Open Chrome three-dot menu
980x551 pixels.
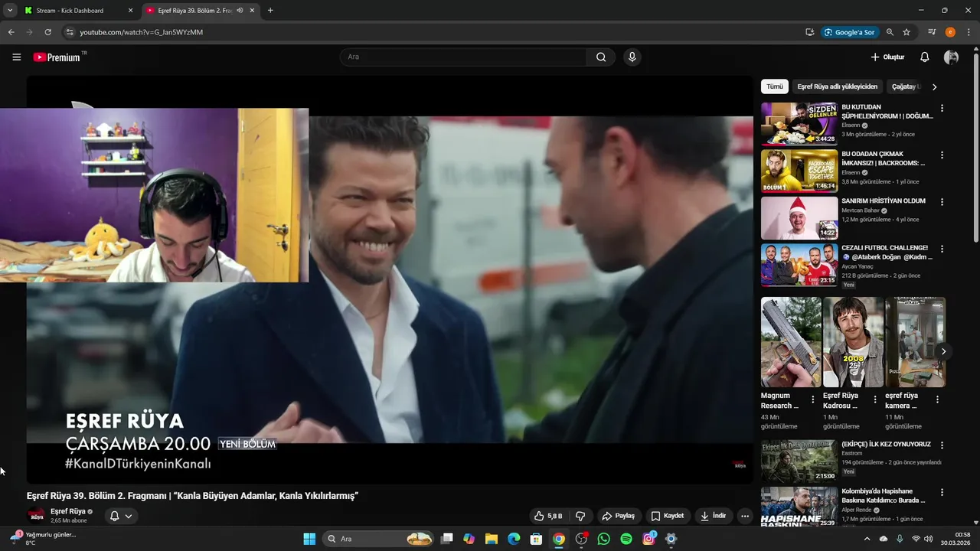969,32
